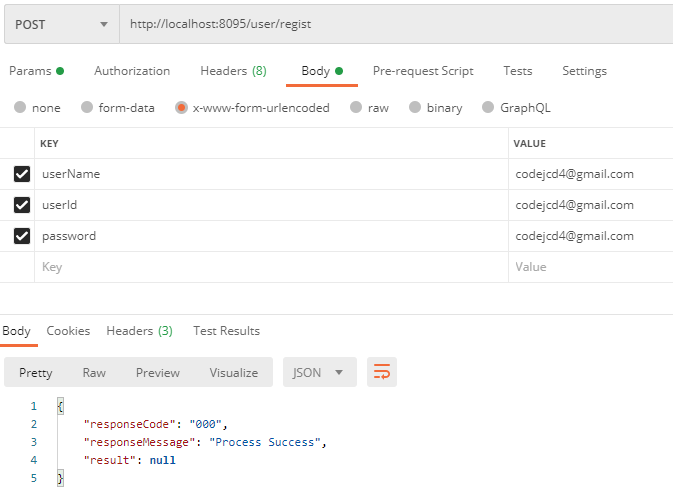Image resolution: width=673 pixels, height=495 pixels.
Task: Click the empty Key placeholder field
Action: coord(271,267)
